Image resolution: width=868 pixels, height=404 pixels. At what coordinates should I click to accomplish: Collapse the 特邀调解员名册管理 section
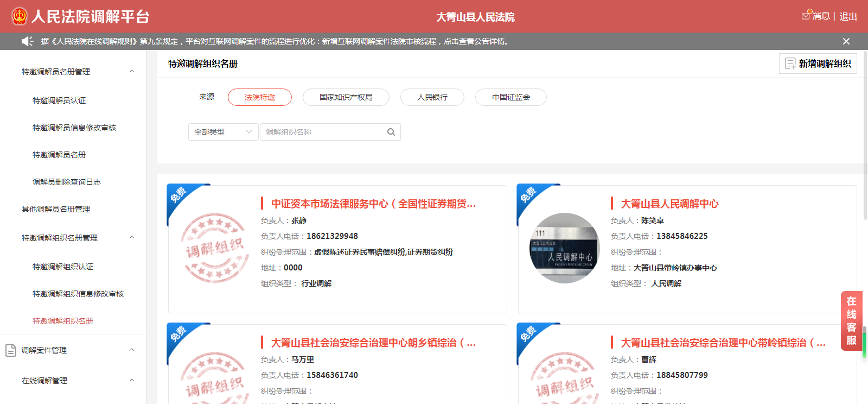(x=131, y=72)
